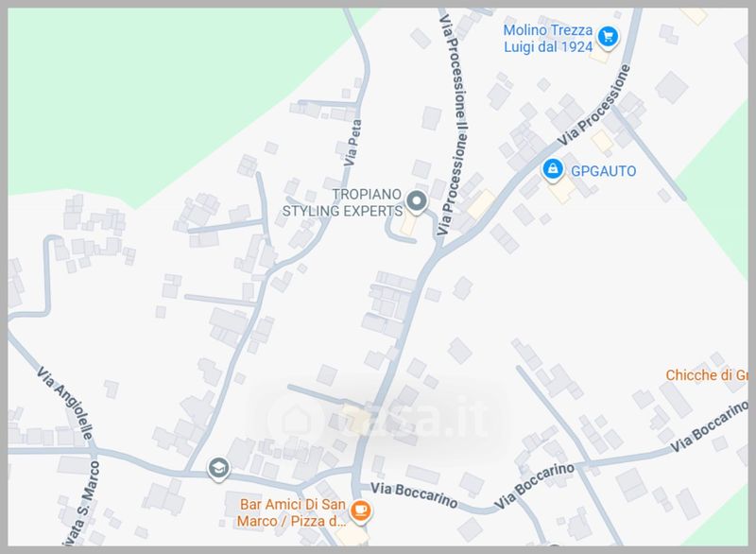Select the orange coffee cup pin for Bar Amici

point(360,511)
